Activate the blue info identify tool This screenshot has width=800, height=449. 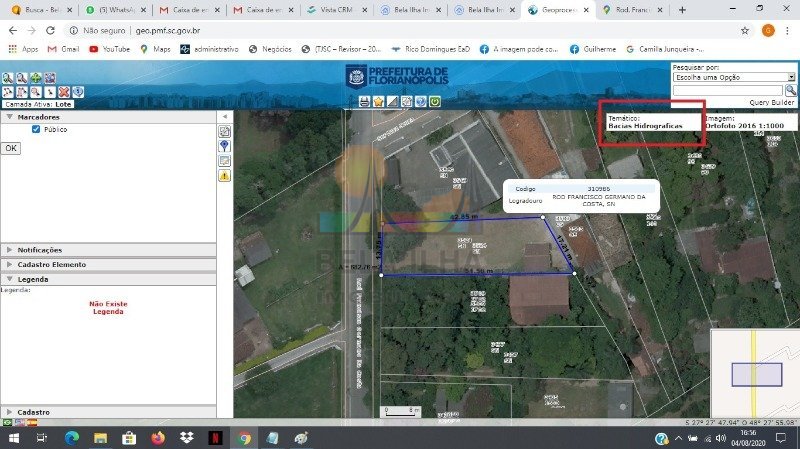[x=78, y=92]
